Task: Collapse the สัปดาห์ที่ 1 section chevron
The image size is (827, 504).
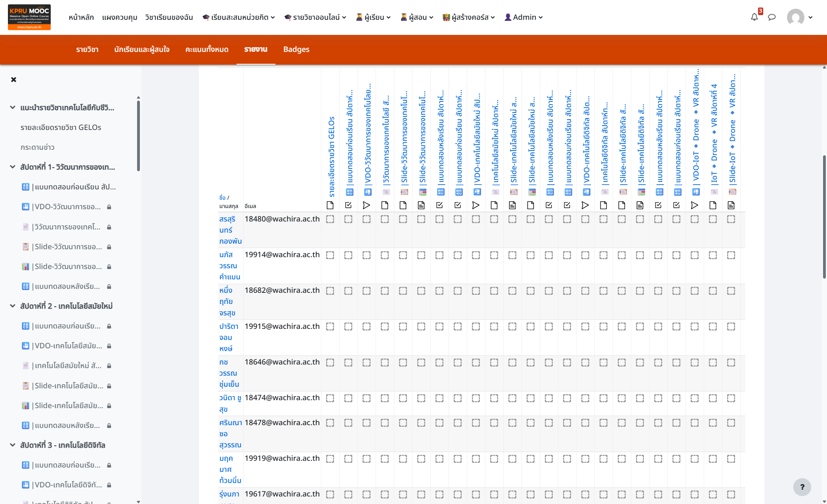Action: click(13, 167)
